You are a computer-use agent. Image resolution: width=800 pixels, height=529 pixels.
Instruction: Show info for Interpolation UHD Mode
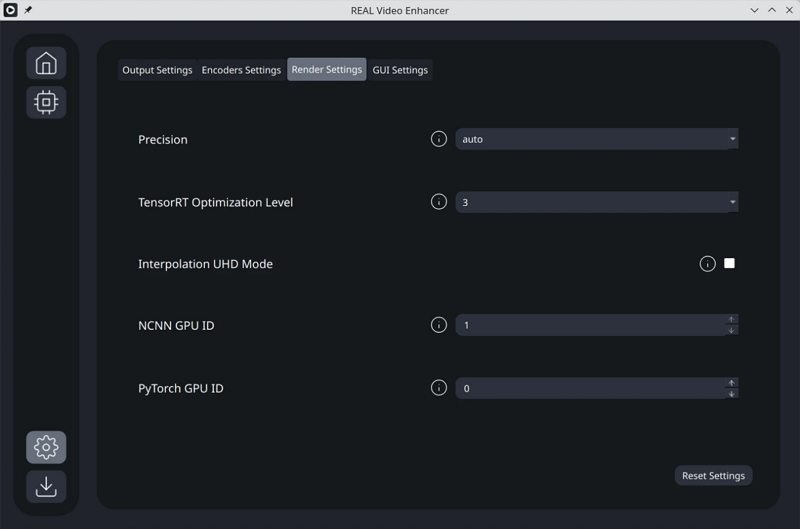click(707, 264)
